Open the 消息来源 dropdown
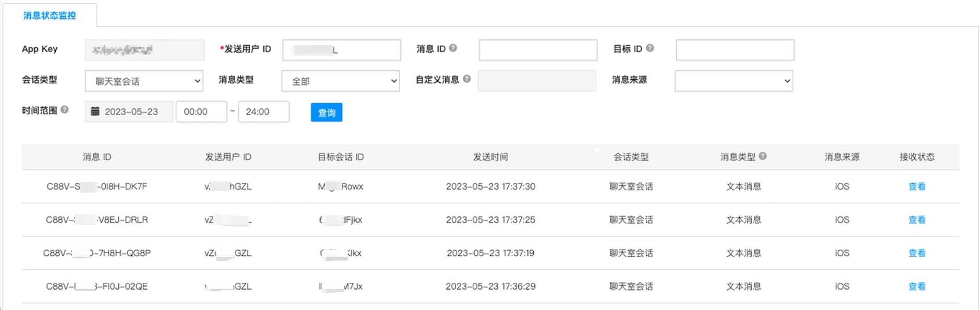Image resolution: width=980 pixels, height=310 pixels. [733, 81]
